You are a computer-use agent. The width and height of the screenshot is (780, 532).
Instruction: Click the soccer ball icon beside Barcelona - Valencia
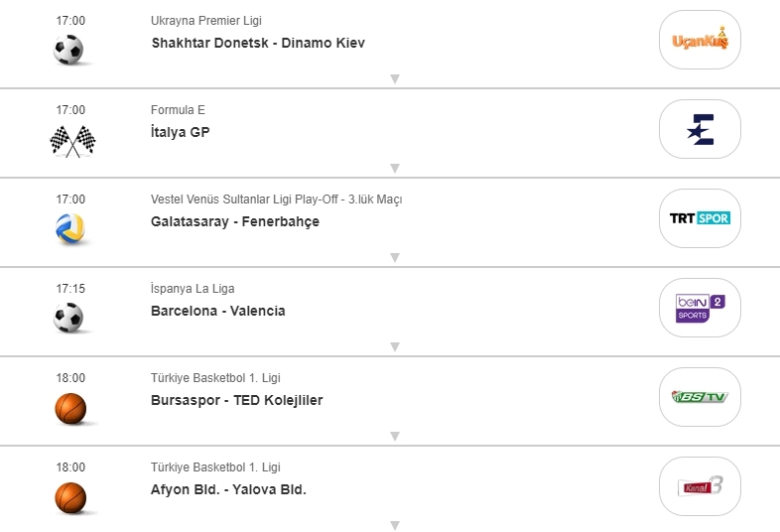tap(69, 318)
